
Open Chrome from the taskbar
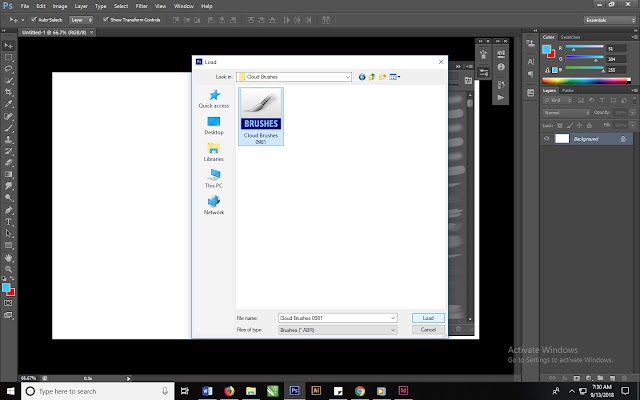[360, 391]
